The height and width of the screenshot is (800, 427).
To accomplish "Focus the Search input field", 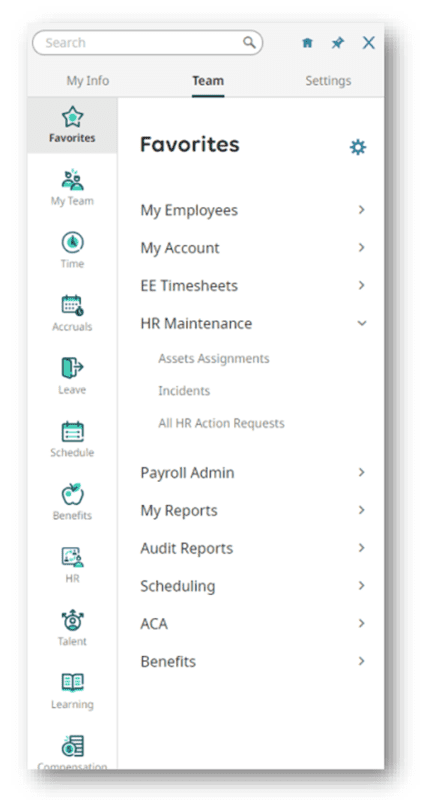I will click(x=147, y=42).
